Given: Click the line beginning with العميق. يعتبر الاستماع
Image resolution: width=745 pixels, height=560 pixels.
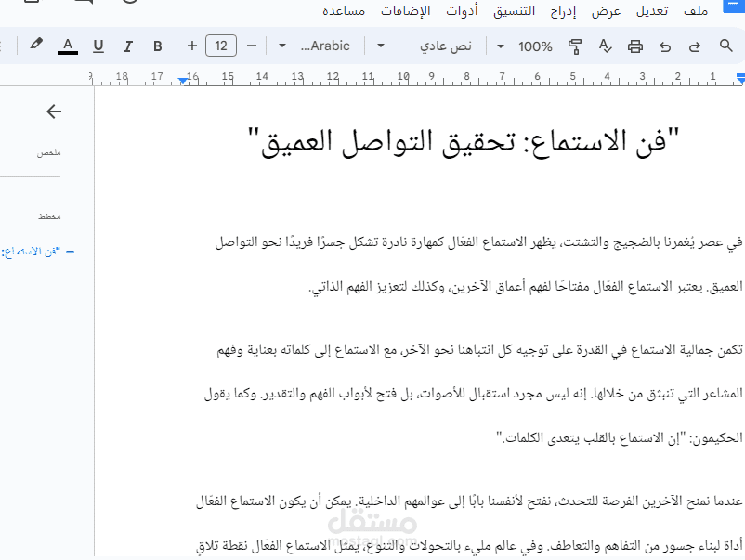Looking at the screenshot, I should coord(526,287).
